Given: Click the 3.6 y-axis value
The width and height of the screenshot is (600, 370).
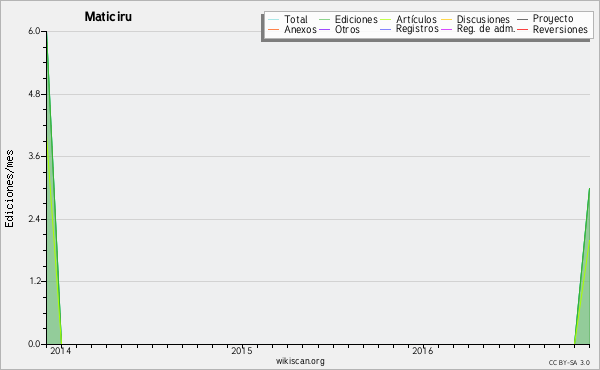Looking at the screenshot, I should [34, 156].
